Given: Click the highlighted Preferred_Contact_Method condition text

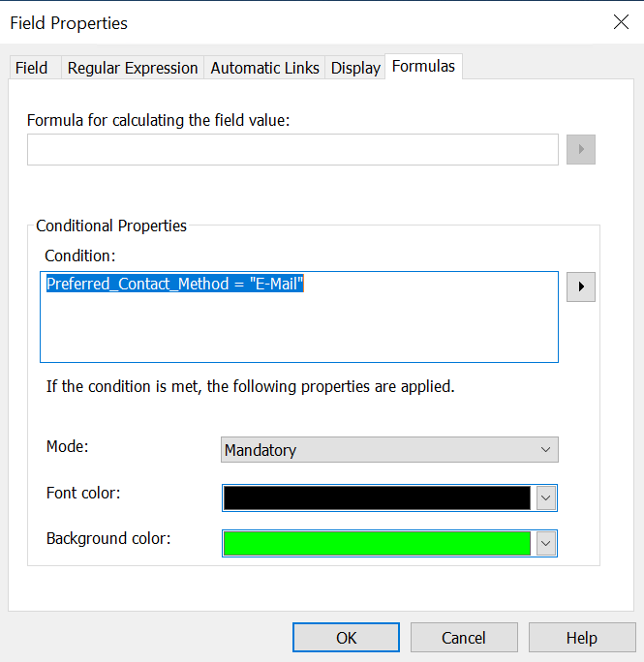Looking at the screenshot, I should tap(175, 285).
